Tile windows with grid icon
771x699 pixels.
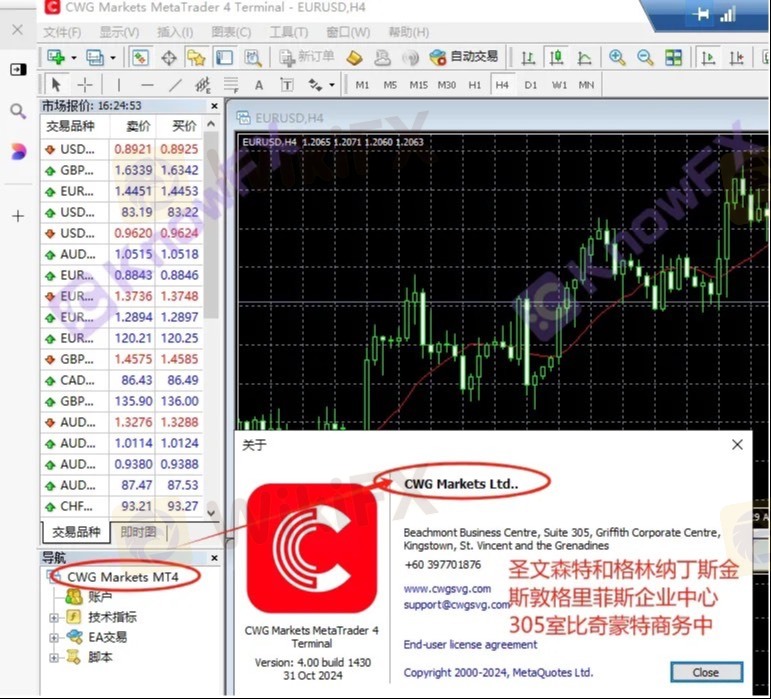673,58
